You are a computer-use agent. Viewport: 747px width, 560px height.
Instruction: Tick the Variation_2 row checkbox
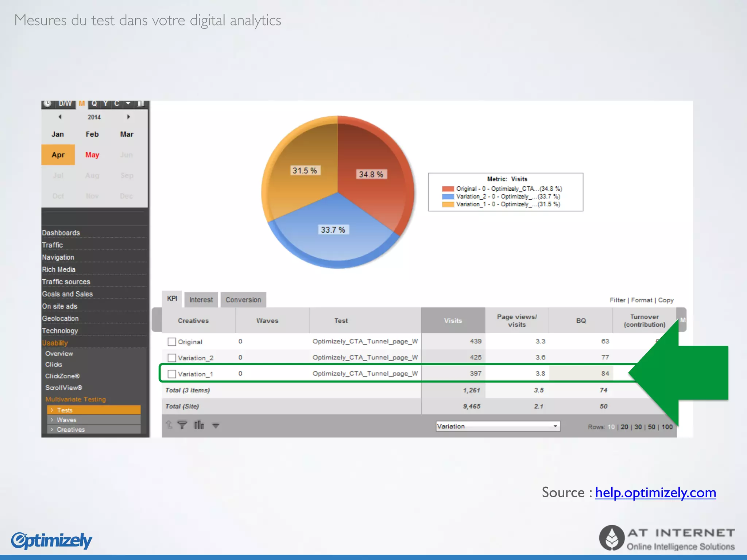(172, 358)
